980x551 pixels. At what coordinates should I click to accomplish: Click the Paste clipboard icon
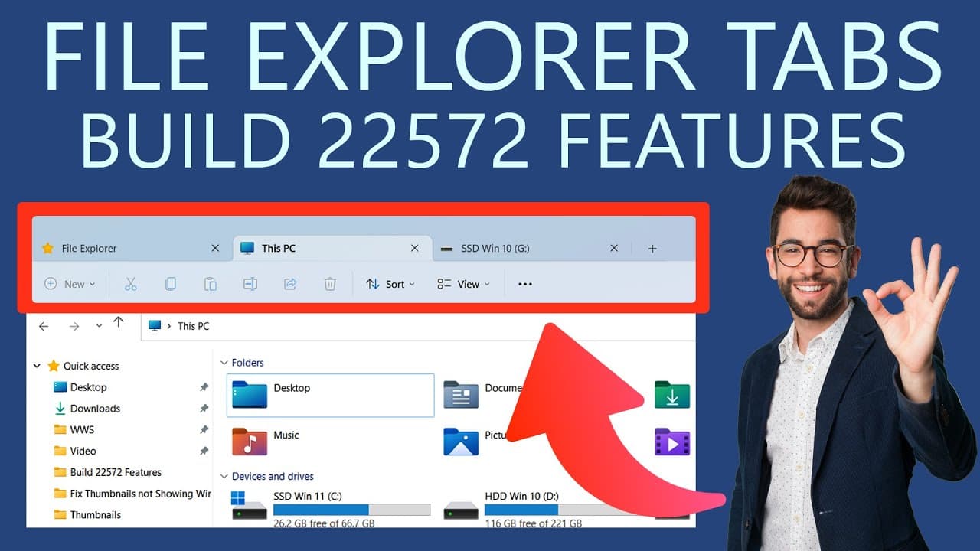pyautogui.click(x=210, y=284)
